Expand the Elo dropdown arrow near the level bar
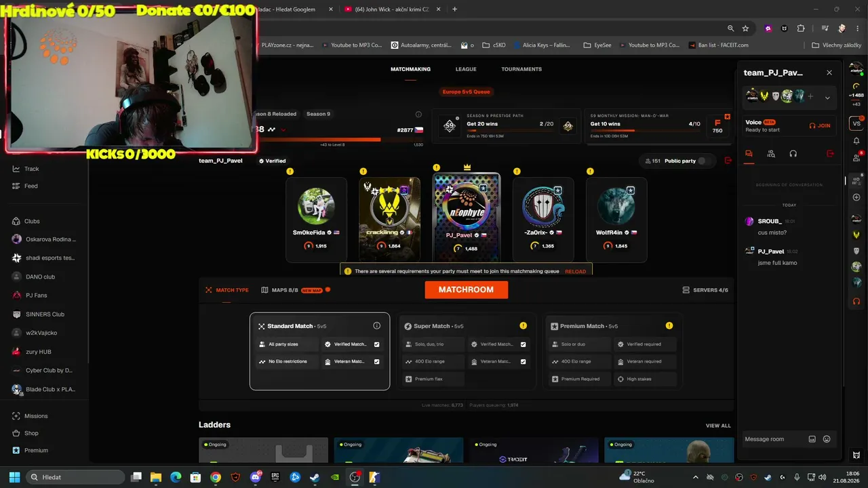Viewport: 868px width, 488px height. pyautogui.click(x=283, y=129)
